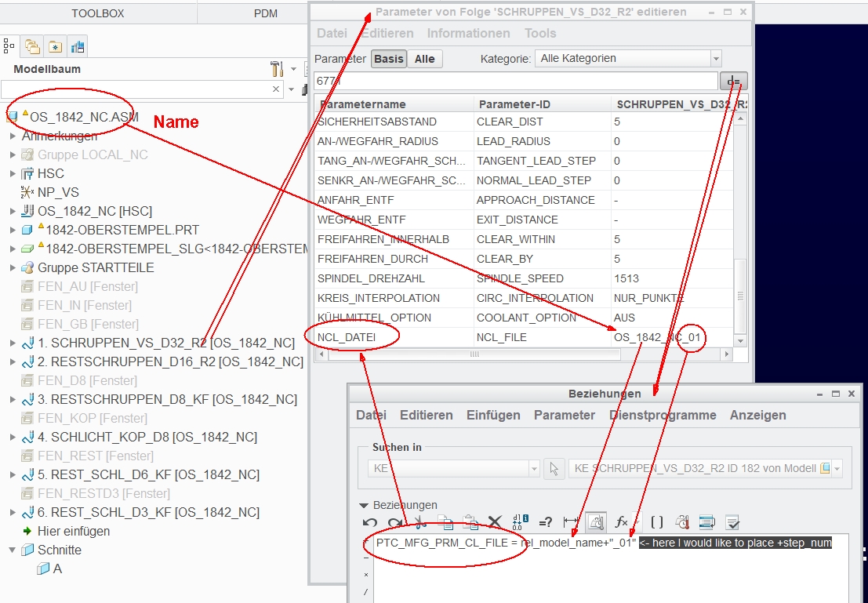The width and height of the screenshot is (868, 603).
Task: Toggle the highlighted view mode in Beziehungen toolbar
Action: (597, 521)
